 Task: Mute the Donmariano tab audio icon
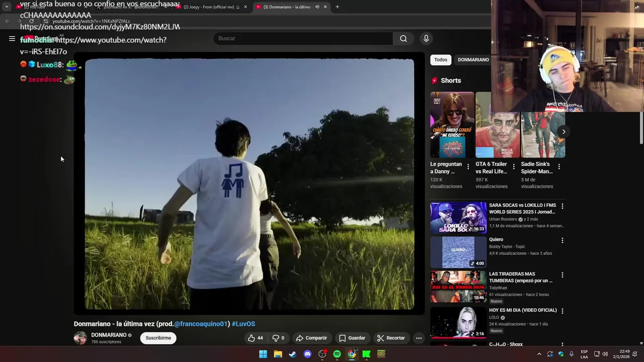(317, 7)
